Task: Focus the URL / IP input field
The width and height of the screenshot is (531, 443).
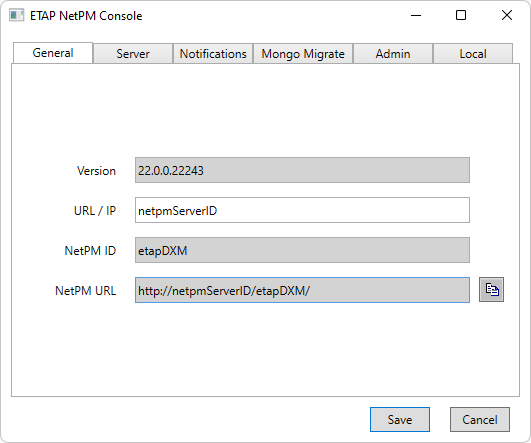Action: tap(302, 210)
